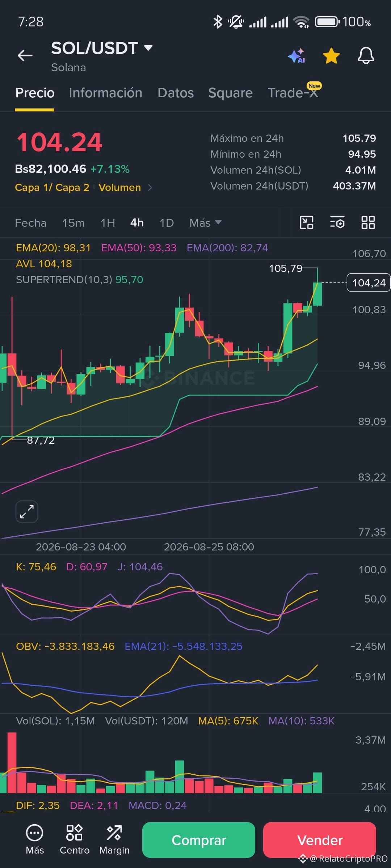391x868 pixels.
Task: Tap the DIF: 2,35 MACD label
Action: point(38,805)
